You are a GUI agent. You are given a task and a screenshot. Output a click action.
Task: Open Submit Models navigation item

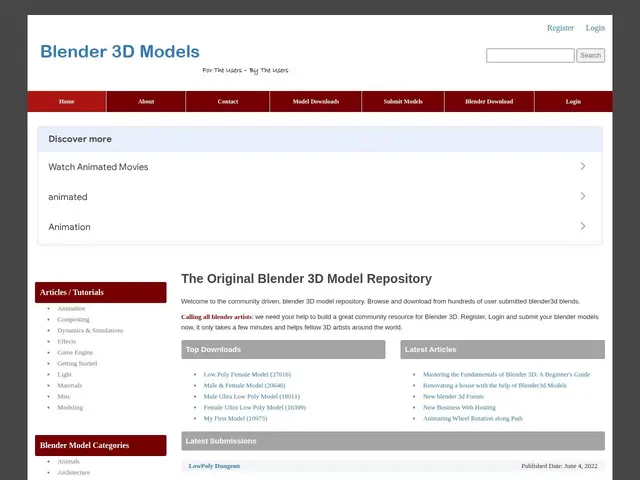coord(403,102)
